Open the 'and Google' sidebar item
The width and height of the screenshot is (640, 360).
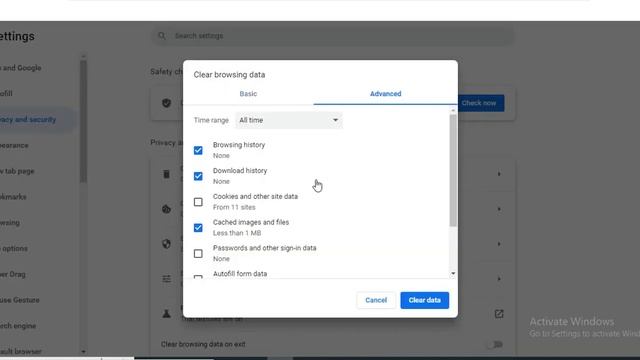point(21,68)
